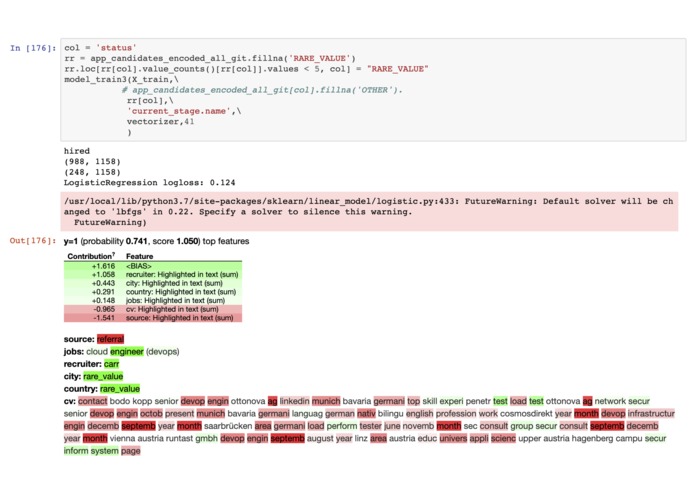This screenshot has height=494, width=695.
Task: Click the 'penetr' word in cv text
Action: click(x=478, y=401)
